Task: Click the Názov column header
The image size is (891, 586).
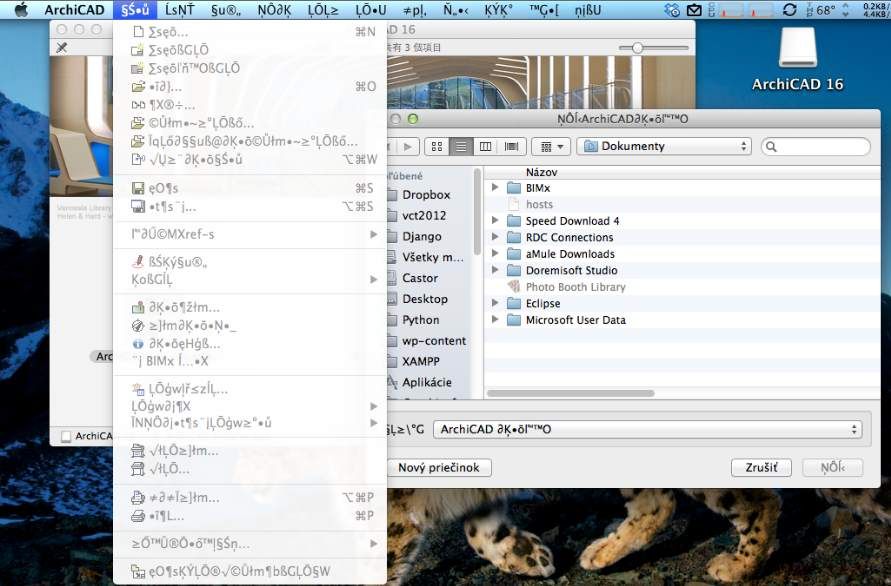Action: pyautogui.click(x=542, y=172)
